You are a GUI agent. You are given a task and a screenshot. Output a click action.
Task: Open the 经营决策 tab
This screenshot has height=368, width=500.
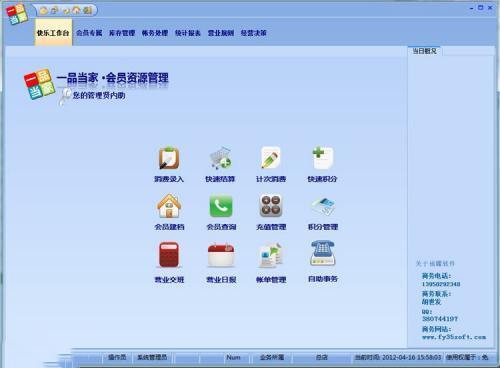click(254, 33)
